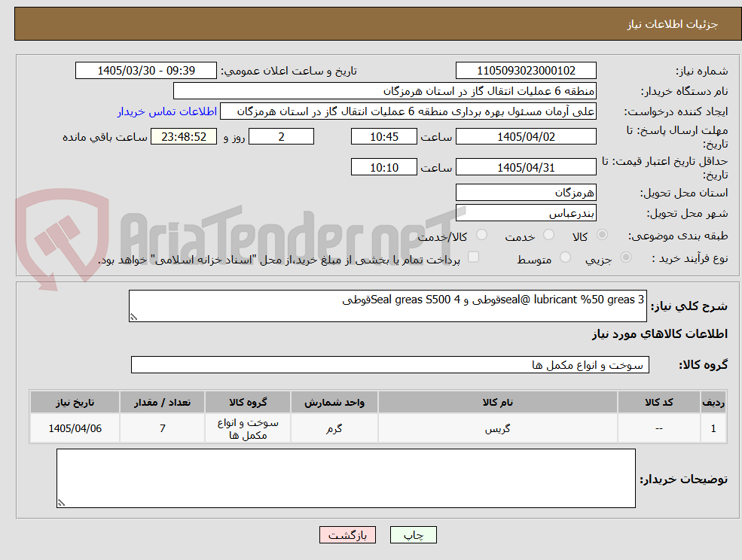
Task: Select the کالا/خدمت radio button
Action: [481, 235]
